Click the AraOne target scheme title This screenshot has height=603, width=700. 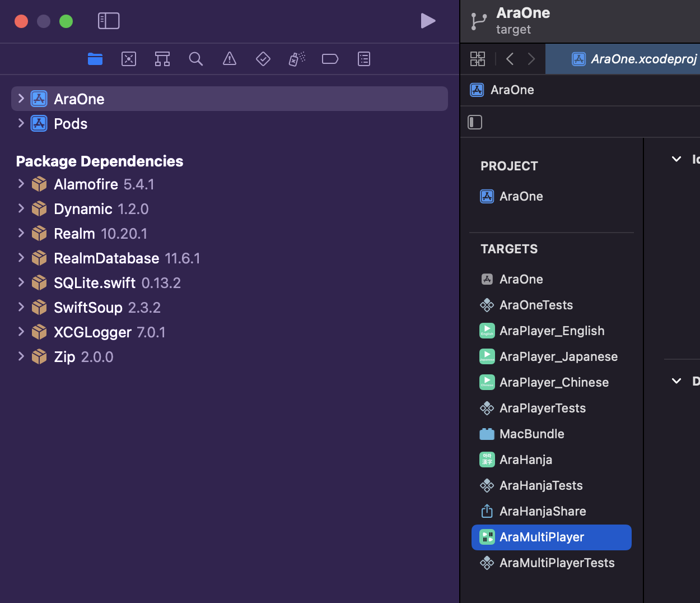click(523, 13)
